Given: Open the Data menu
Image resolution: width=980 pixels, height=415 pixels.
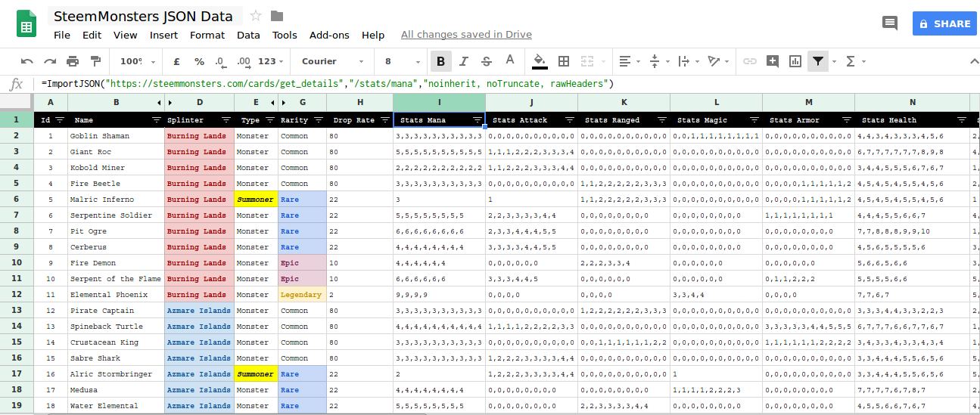Looking at the screenshot, I should (248, 35).
